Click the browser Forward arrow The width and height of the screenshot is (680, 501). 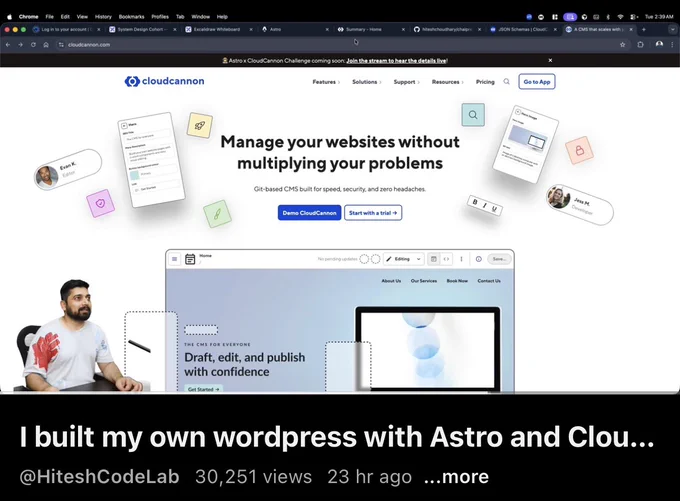20,45
